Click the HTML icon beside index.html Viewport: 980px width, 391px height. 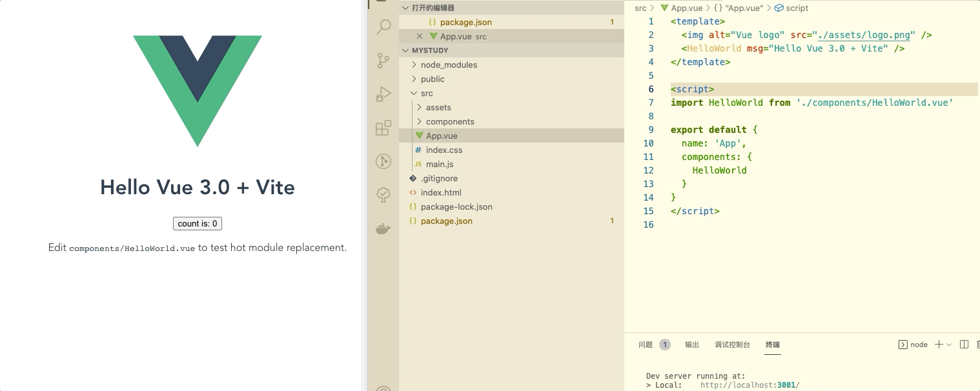[x=413, y=192]
